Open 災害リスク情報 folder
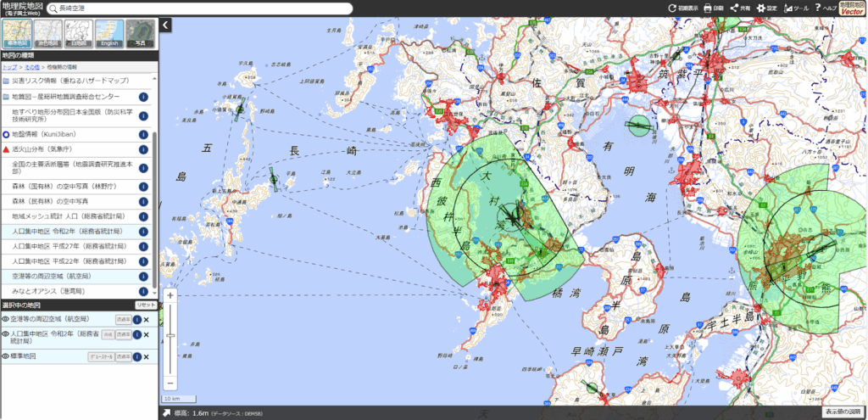 tap(75, 81)
